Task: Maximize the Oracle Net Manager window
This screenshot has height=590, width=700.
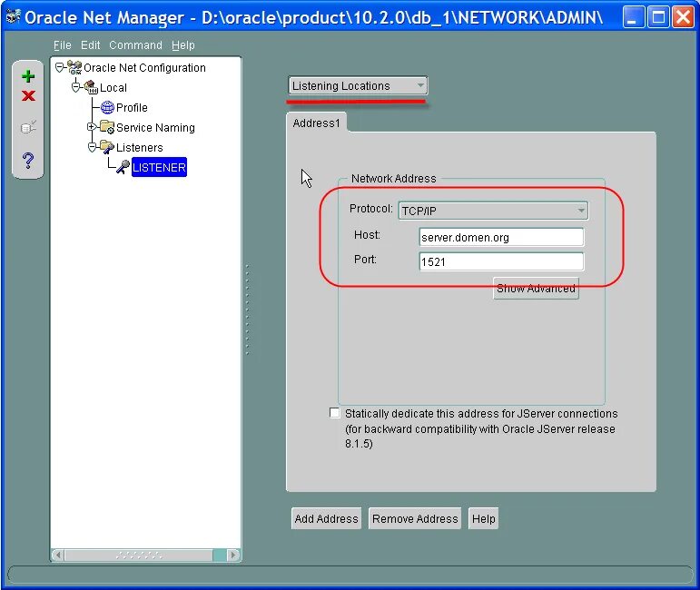Action: point(658,17)
